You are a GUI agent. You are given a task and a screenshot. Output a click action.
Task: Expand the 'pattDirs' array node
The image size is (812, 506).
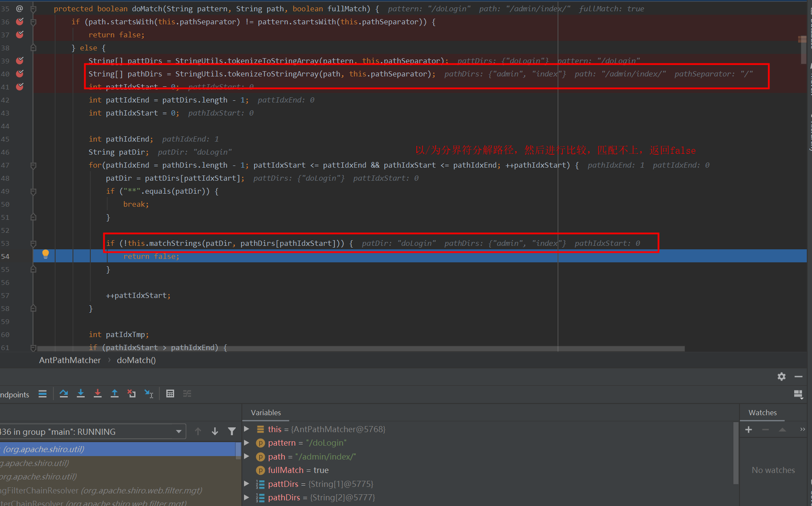247,483
